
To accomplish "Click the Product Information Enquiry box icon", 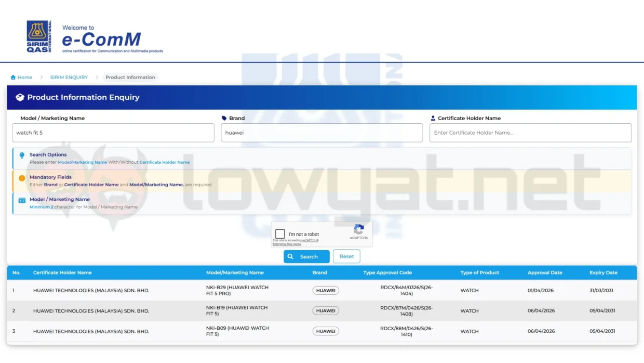I will click(x=20, y=97).
